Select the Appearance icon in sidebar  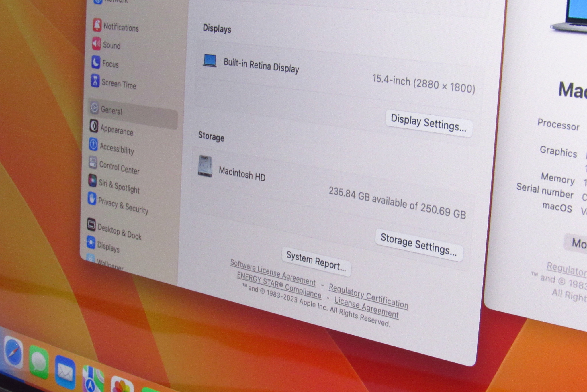click(x=94, y=126)
